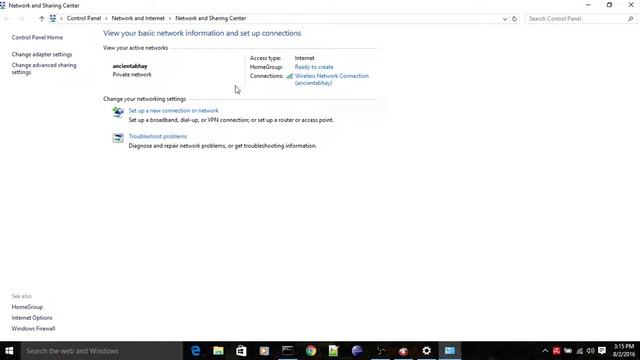The image size is (640, 360).
Task: Click the Troubleshoot problems icon
Action: pyautogui.click(x=118, y=138)
